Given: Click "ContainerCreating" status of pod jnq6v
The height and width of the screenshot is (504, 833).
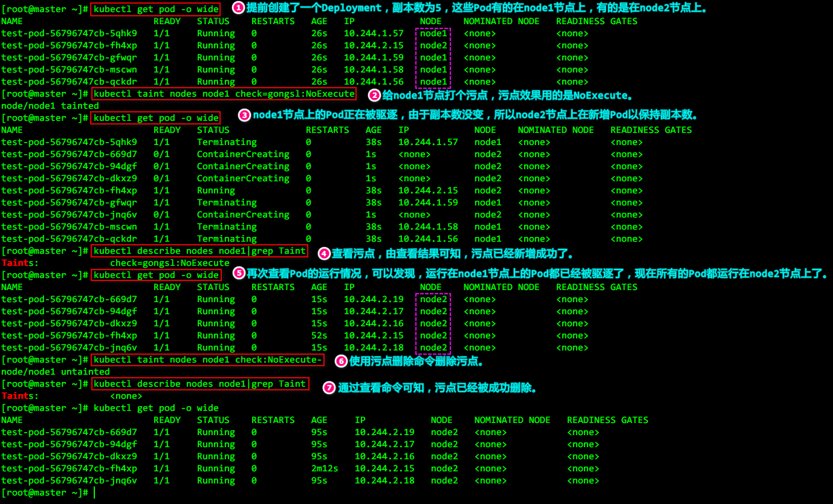Looking at the screenshot, I should (243, 215).
